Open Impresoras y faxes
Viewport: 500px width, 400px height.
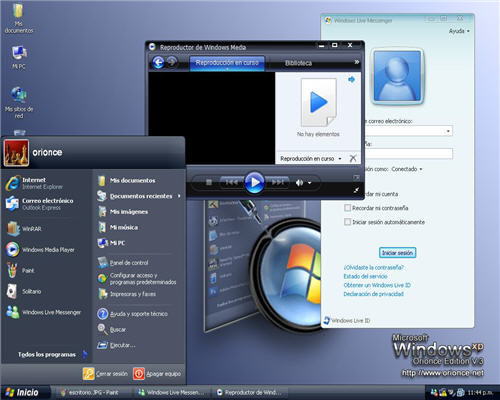pyautogui.click(x=127, y=294)
